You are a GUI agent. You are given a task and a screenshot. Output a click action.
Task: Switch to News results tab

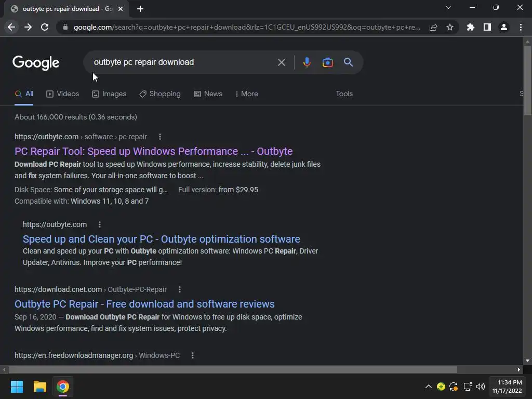pyautogui.click(x=208, y=94)
